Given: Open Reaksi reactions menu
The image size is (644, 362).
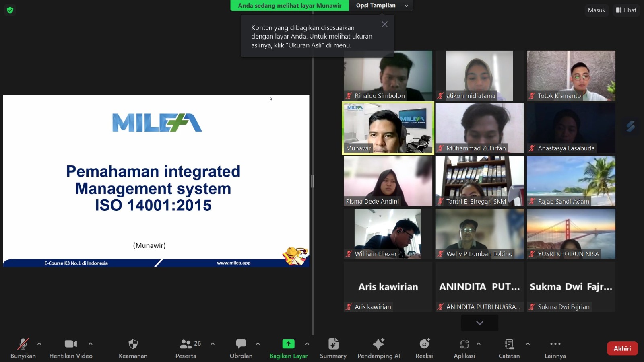Looking at the screenshot, I should tap(424, 348).
